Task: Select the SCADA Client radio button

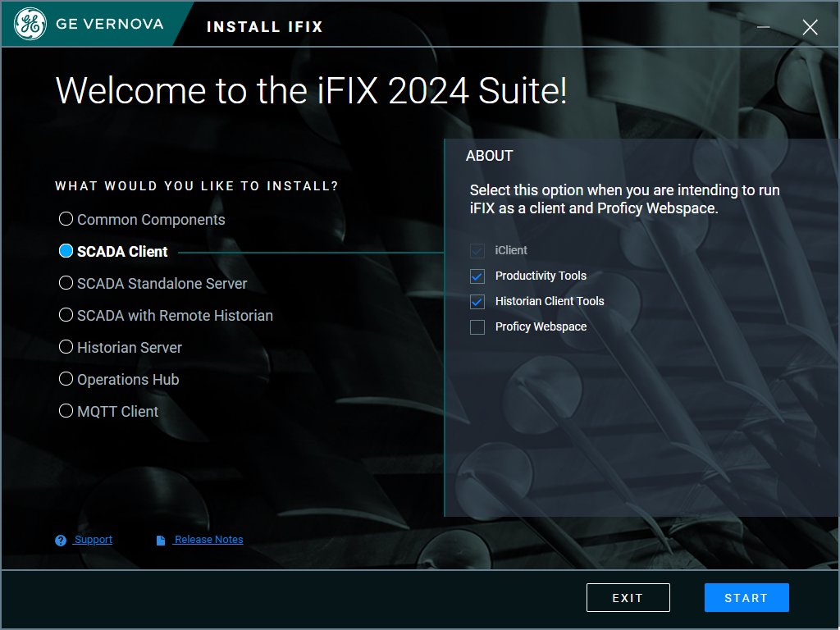Action: coord(66,251)
